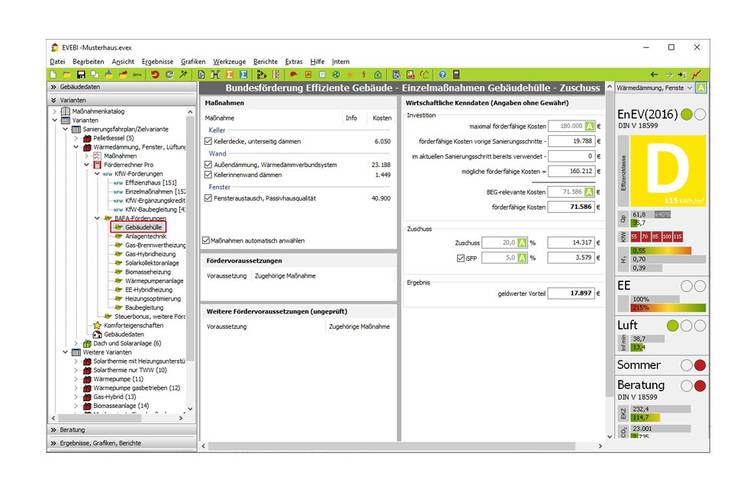Uncheck 'Kellerdecke, unterseitig dämmen' measure
The height and width of the screenshot is (482, 750).
coord(209,143)
